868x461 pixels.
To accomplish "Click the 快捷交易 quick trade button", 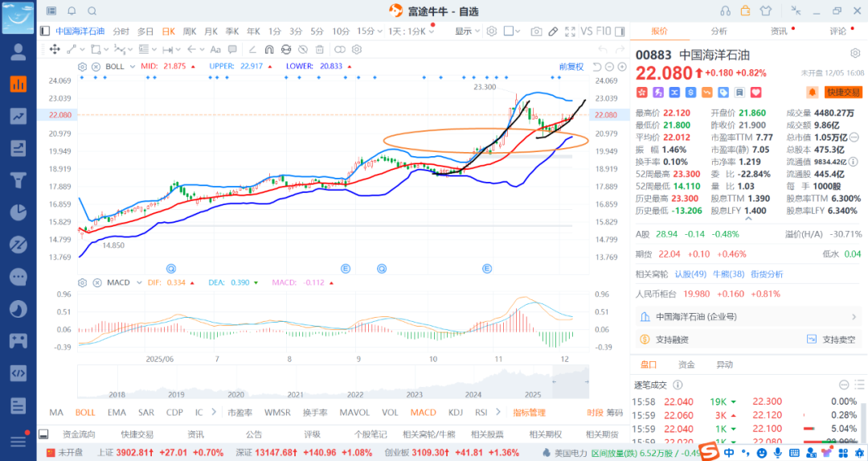I will (843, 93).
